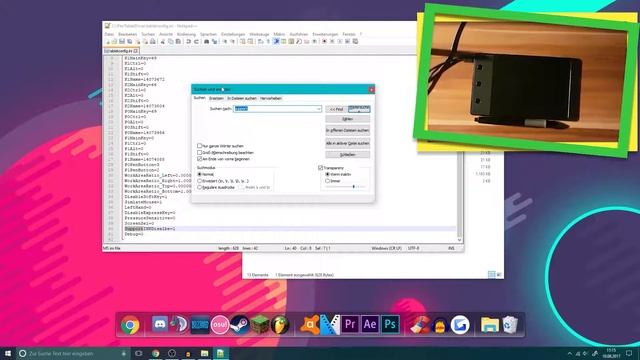Select the Erweitert search mode radio

[x=200, y=181]
